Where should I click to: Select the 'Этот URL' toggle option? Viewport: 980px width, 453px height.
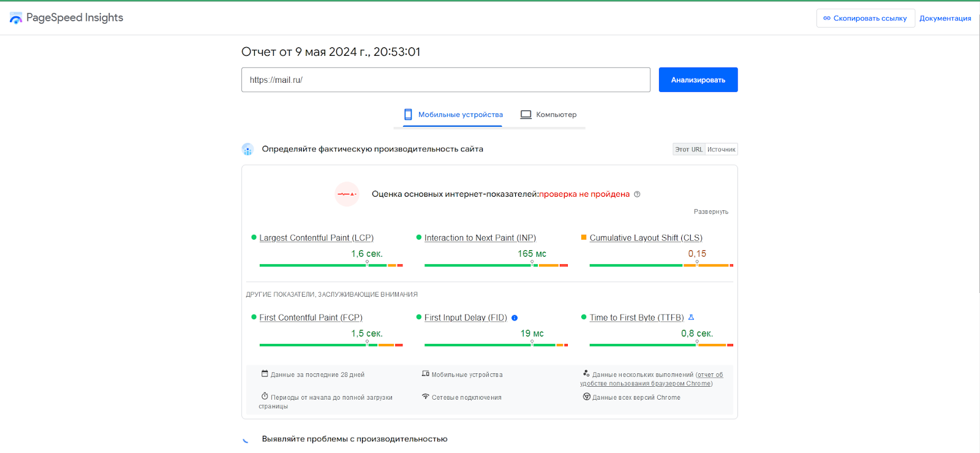tap(688, 150)
